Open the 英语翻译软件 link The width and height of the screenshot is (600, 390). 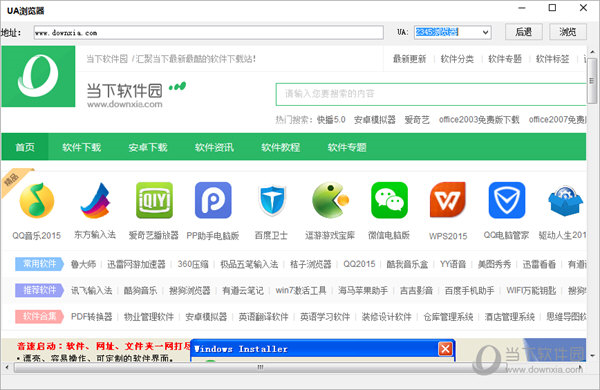(264, 317)
